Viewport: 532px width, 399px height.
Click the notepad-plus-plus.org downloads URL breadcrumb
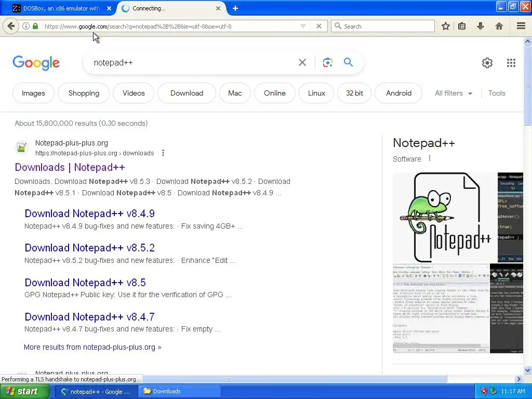coord(95,153)
